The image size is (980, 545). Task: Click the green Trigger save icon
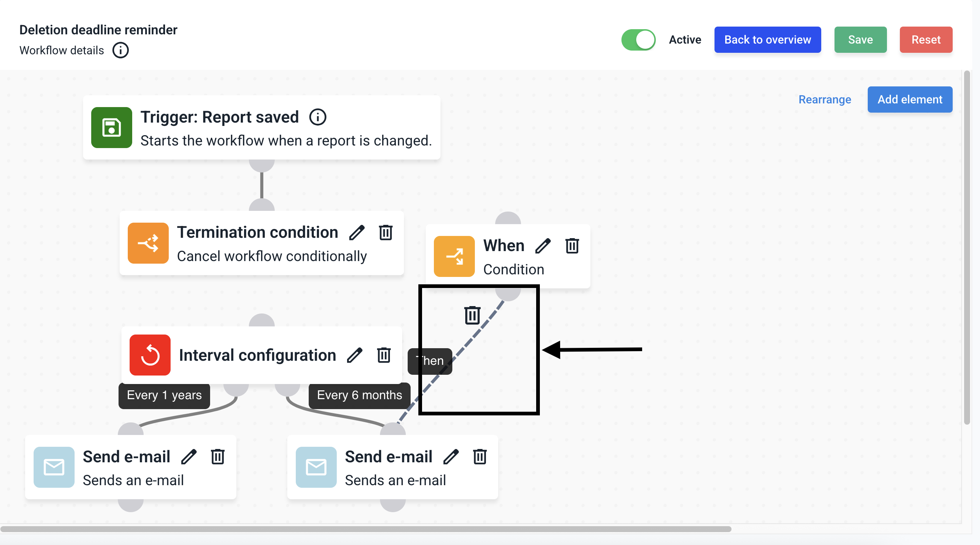coord(112,127)
